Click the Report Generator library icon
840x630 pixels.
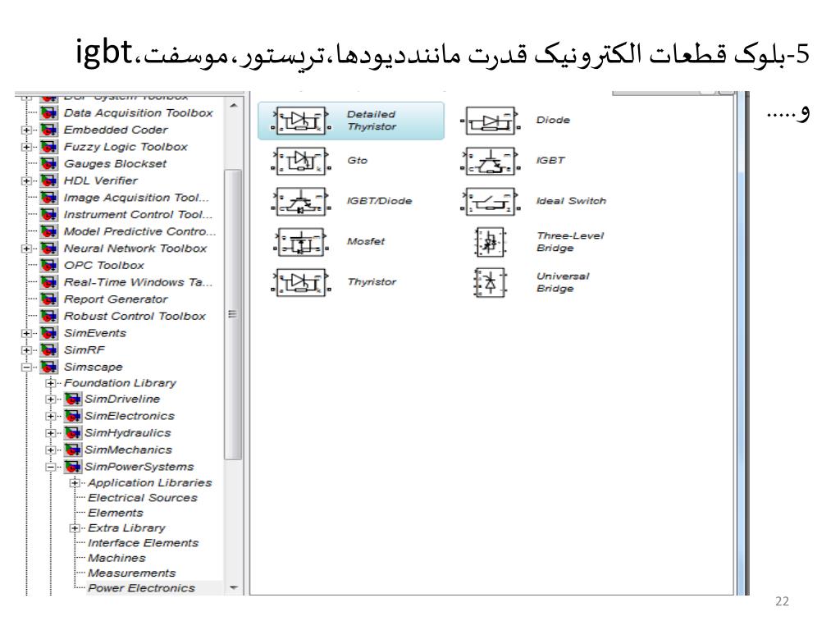point(48,299)
